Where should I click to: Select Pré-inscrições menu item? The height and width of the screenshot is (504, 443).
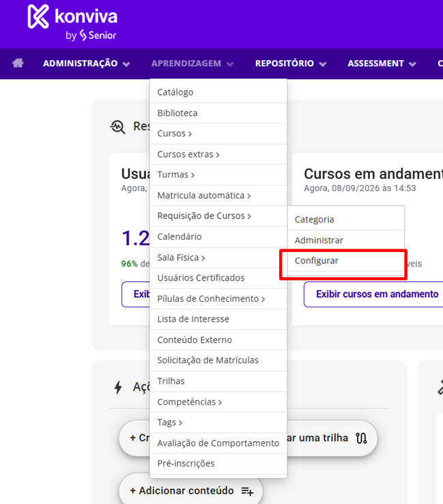(218, 464)
